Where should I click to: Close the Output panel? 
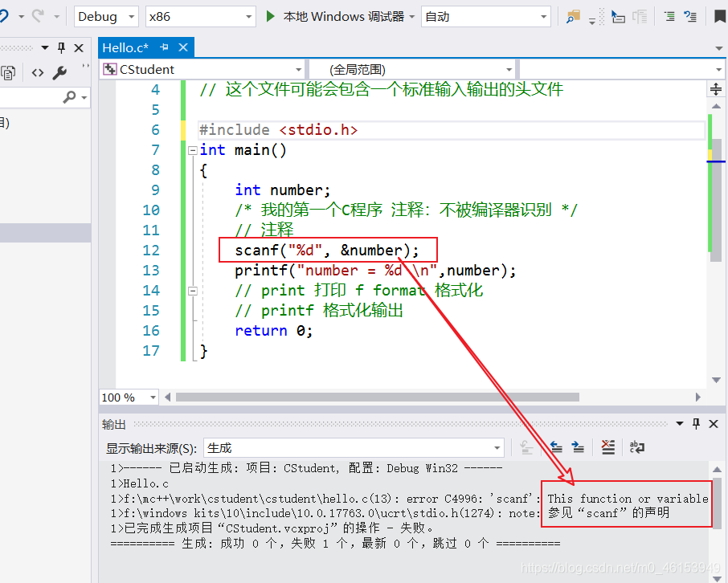[714, 423]
